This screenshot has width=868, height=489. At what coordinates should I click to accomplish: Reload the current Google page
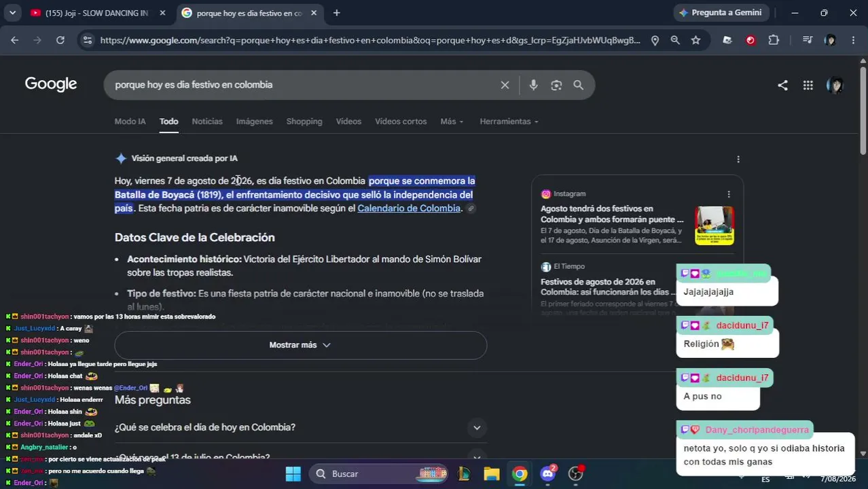point(60,40)
